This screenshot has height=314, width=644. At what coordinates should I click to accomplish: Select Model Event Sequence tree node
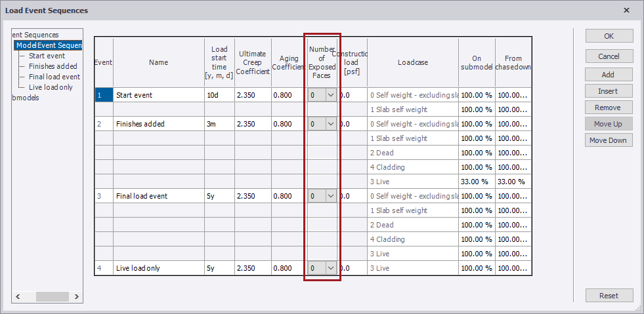click(x=49, y=45)
